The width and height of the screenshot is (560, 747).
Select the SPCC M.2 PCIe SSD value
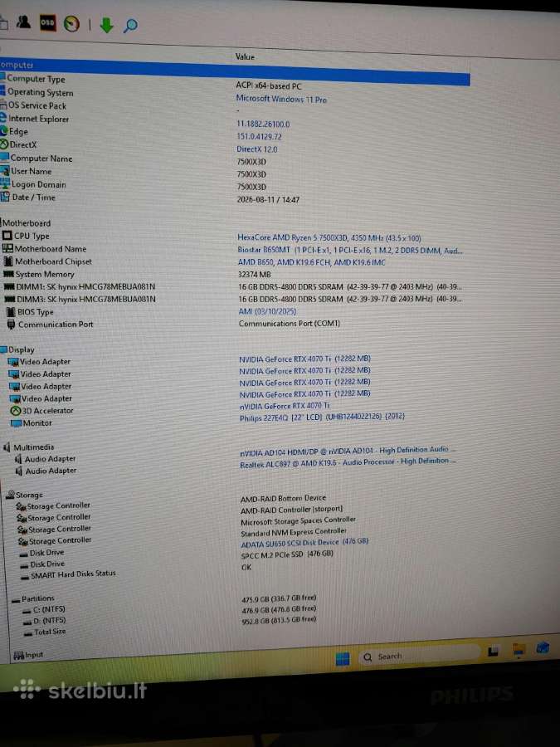tap(287, 554)
